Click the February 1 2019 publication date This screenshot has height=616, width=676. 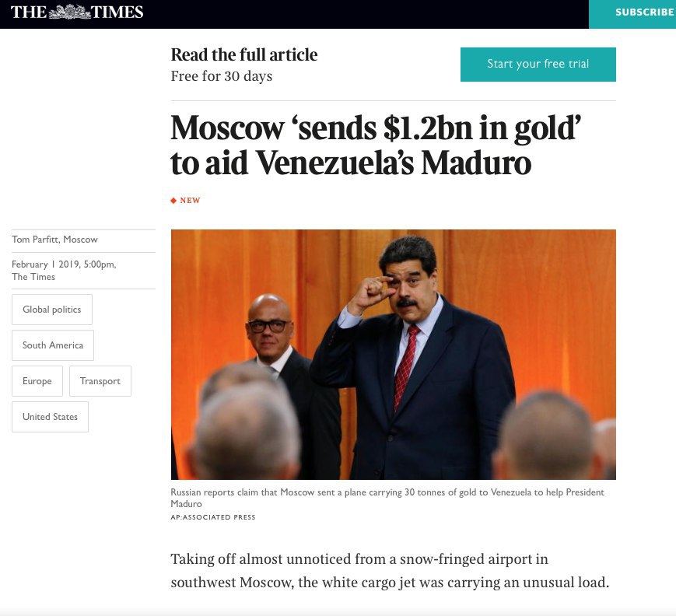[64, 264]
